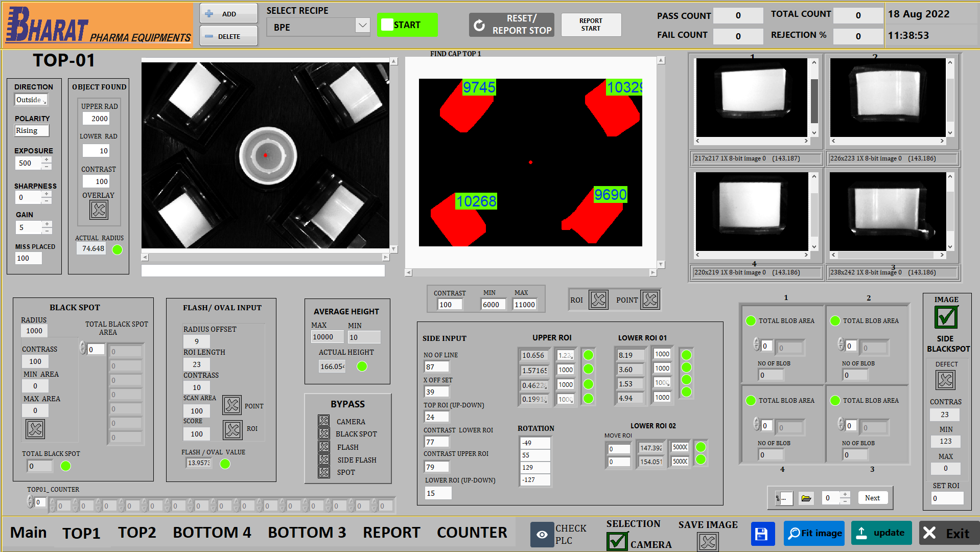Toggle the Selection Camera checkbox

pos(617,541)
